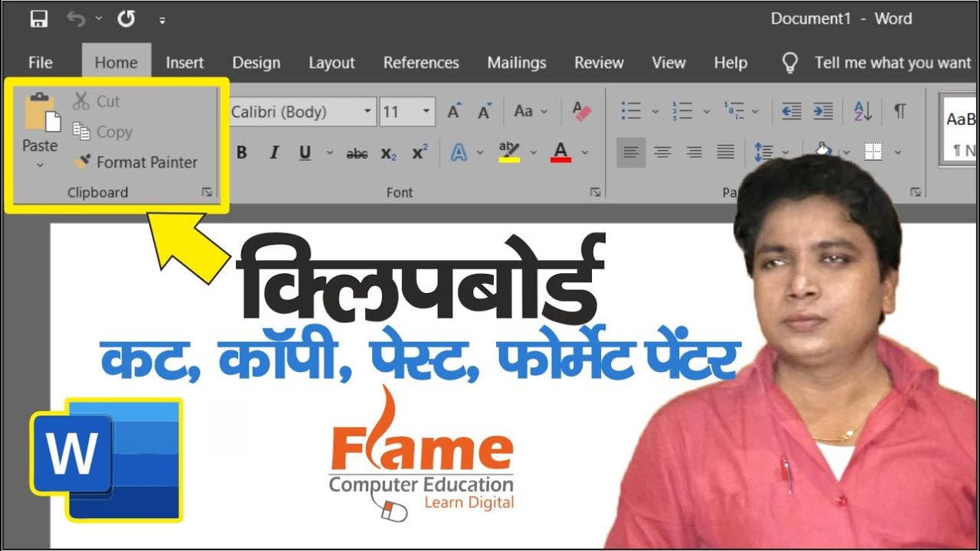980x551 pixels.
Task: Open Customize Quick Access Toolbar dropdown
Action: [162, 21]
